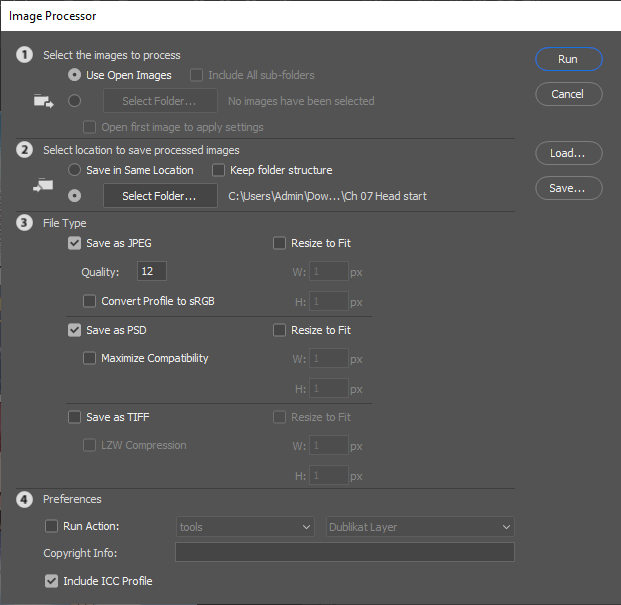Tick the Run Action checkbox
Screen dimensions: 621x605
(51, 526)
